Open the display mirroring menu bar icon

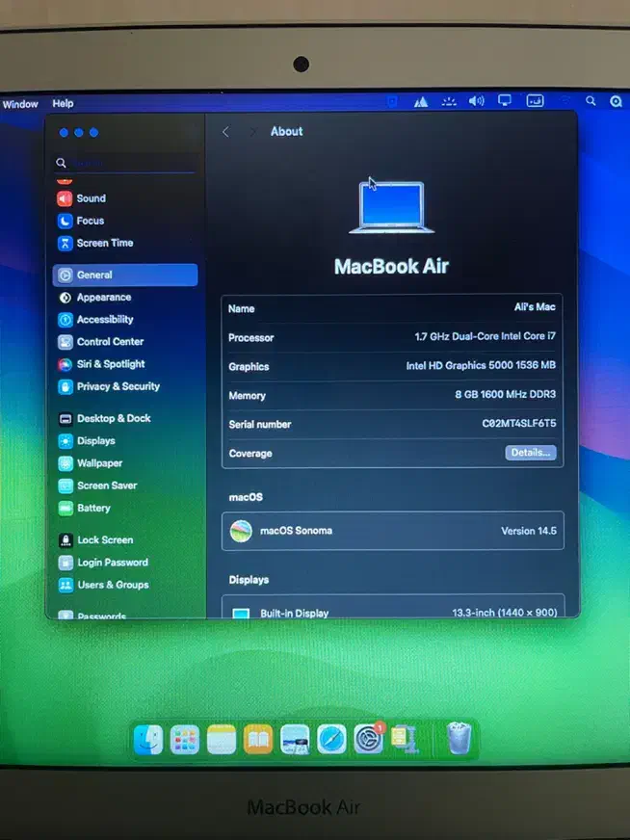pyautogui.click(x=505, y=101)
